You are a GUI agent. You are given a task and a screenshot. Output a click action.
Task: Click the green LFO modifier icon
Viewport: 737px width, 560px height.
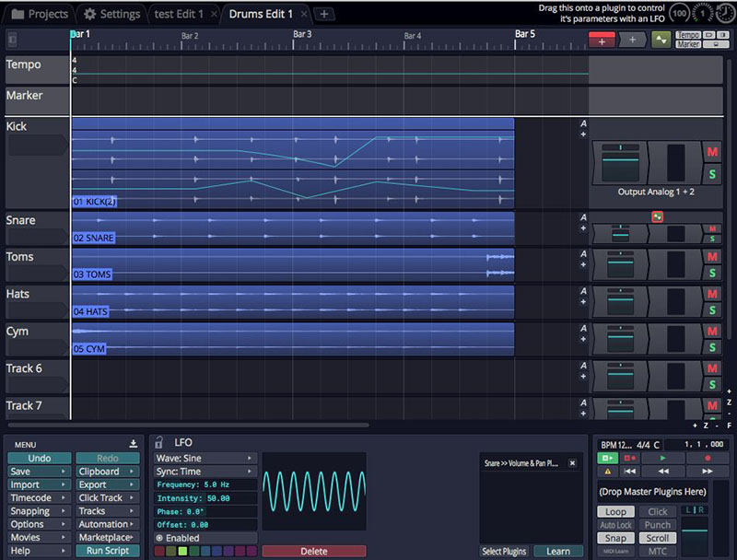661,40
